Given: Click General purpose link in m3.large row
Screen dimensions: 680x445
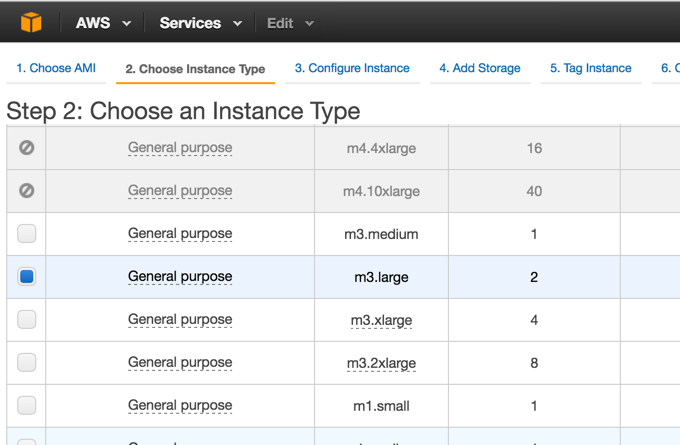Looking at the screenshot, I should coord(180,277).
